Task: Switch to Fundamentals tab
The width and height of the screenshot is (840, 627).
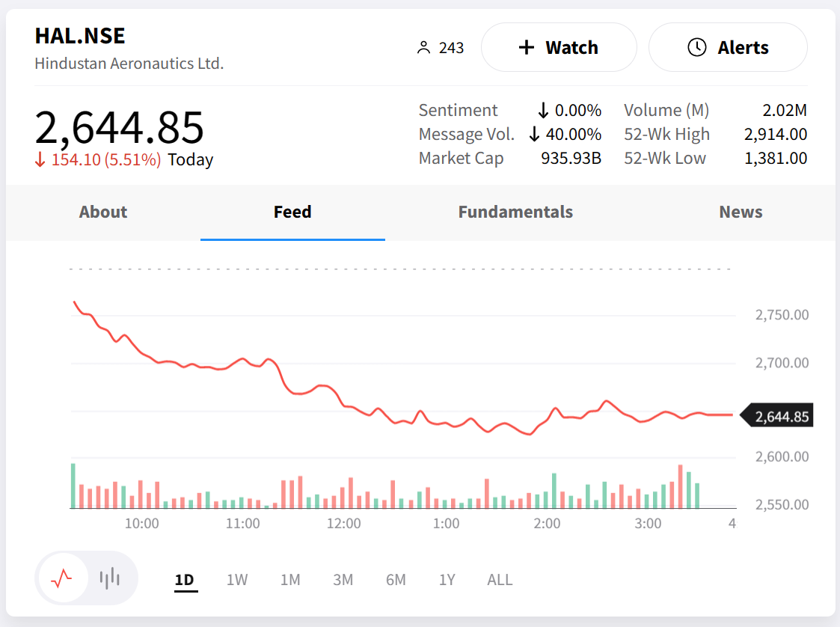Action: click(x=515, y=212)
